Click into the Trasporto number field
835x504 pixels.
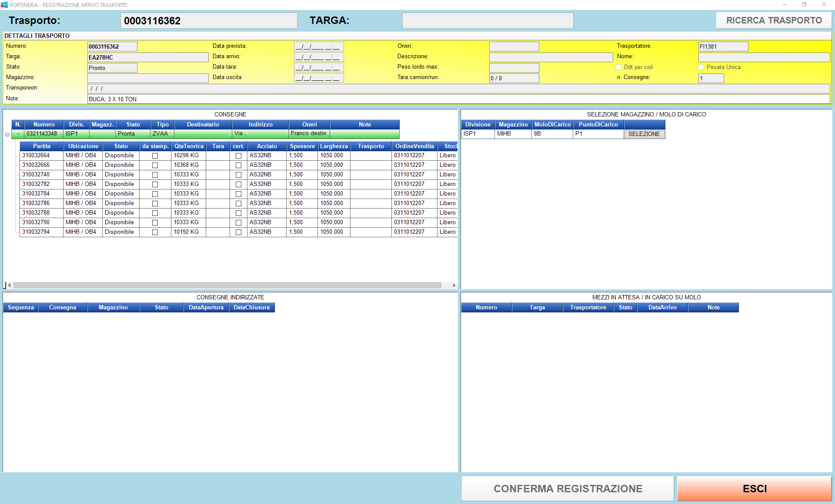(209, 20)
